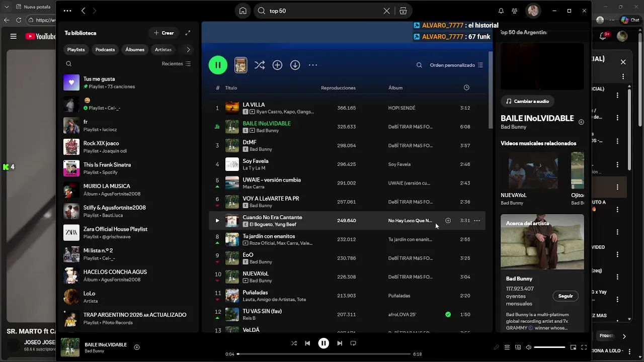The image size is (644, 362).
Task: Add playlist to library with plus circle
Action: tap(277, 65)
